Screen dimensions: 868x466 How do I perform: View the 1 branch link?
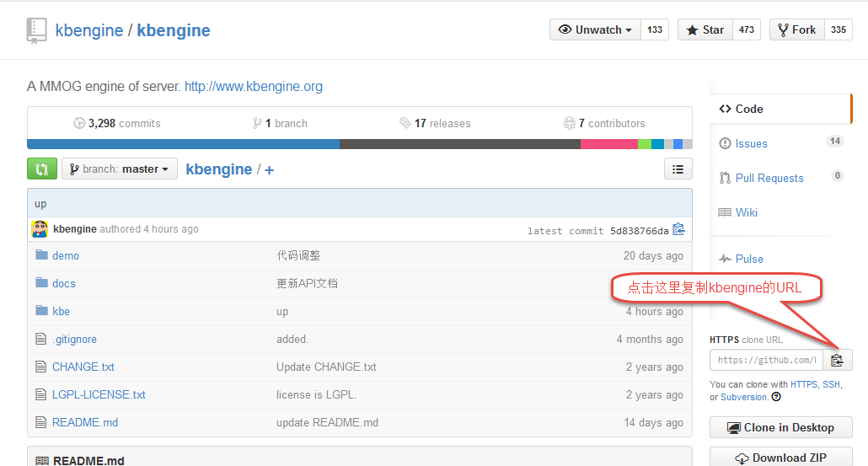[x=280, y=123]
